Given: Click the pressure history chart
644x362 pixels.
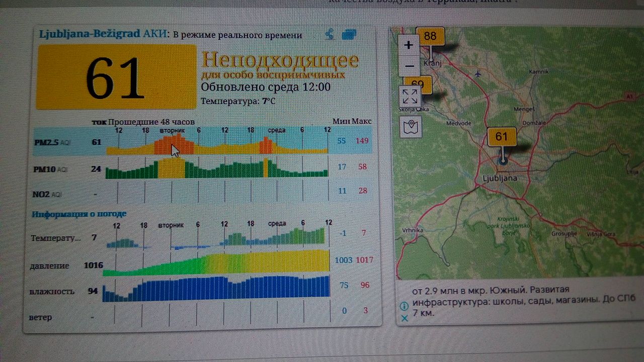Looking at the screenshot, I should pos(216,264).
